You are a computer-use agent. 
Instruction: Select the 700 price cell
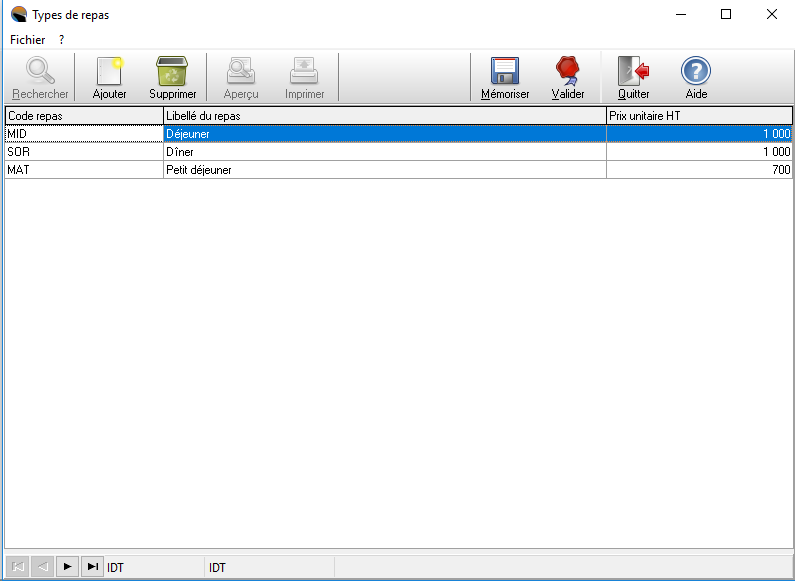(x=699, y=170)
